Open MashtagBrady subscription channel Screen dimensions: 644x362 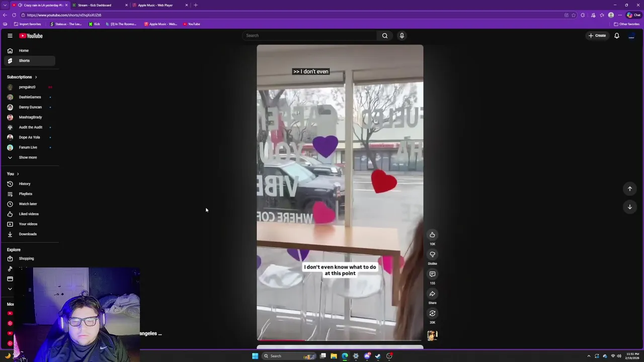[29, 117]
